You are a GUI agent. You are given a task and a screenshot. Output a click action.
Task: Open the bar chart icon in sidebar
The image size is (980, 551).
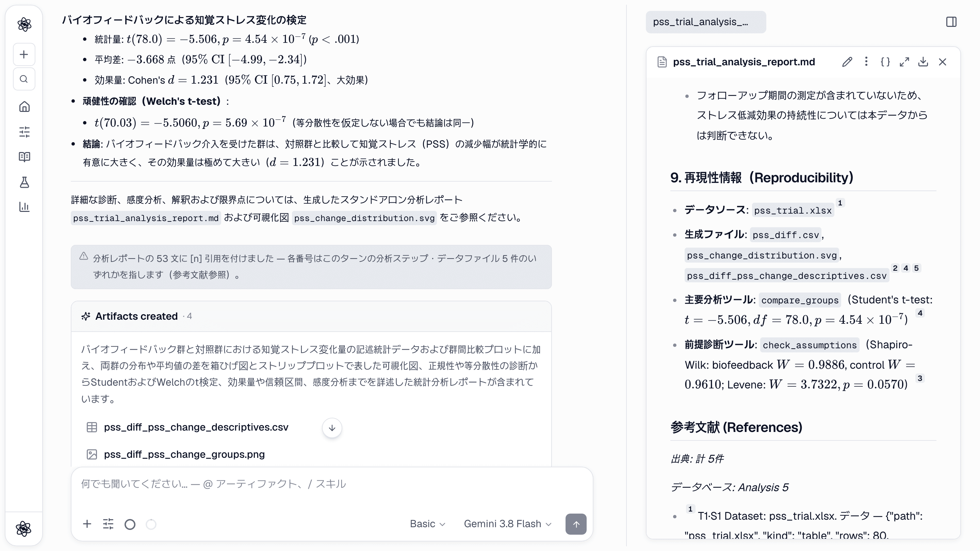[x=24, y=207]
